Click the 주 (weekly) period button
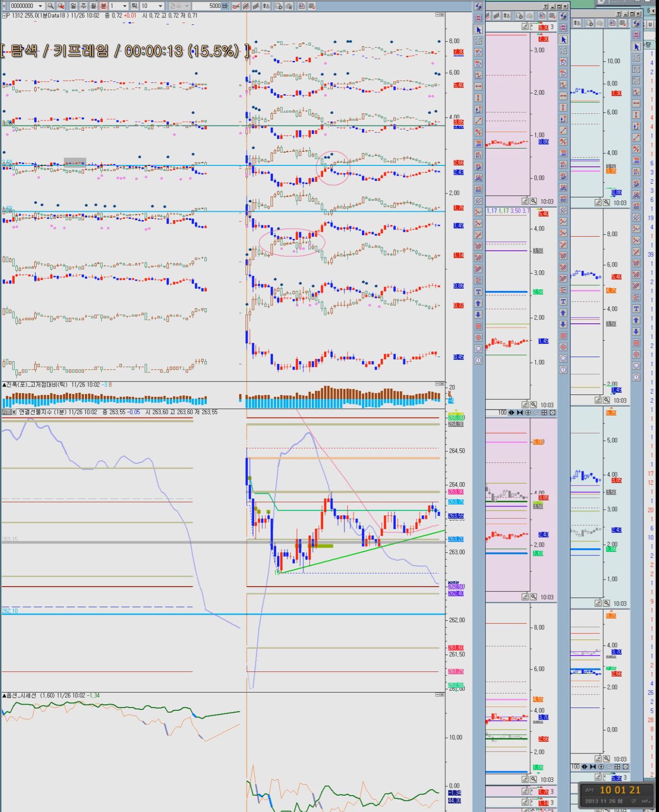This screenshot has height=812, width=659. [83, 6]
